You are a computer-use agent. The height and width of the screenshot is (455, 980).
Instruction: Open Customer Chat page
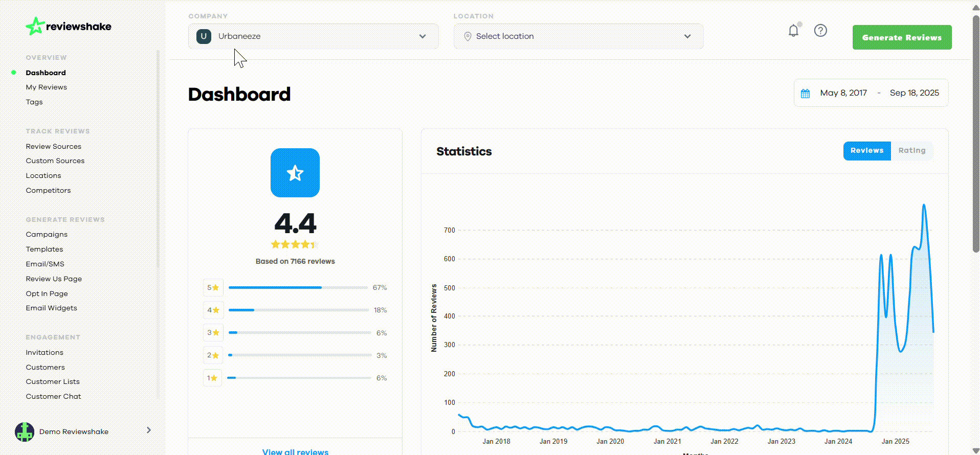coord(53,396)
